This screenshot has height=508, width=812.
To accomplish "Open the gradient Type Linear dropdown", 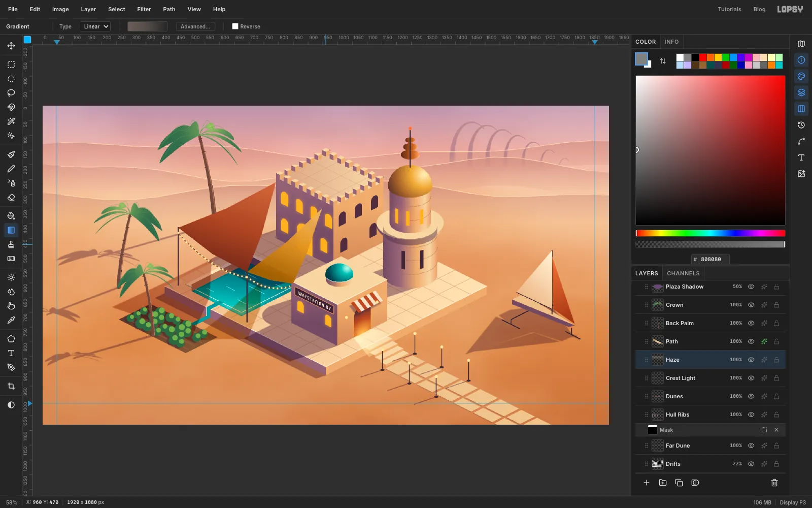I will click(95, 26).
